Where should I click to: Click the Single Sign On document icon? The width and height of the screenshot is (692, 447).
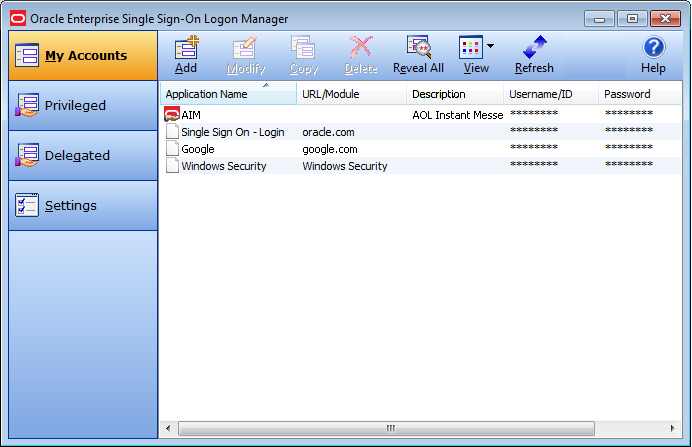172,131
